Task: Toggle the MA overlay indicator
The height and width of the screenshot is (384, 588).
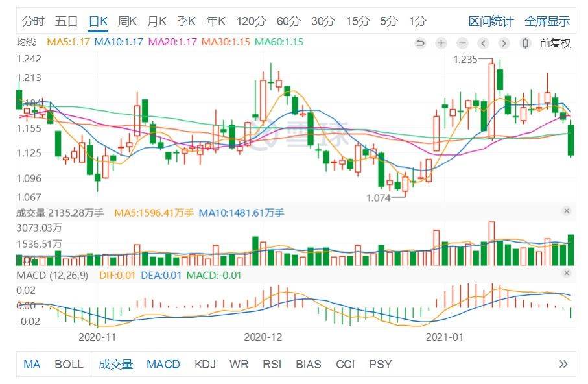Action: tap(32, 364)
